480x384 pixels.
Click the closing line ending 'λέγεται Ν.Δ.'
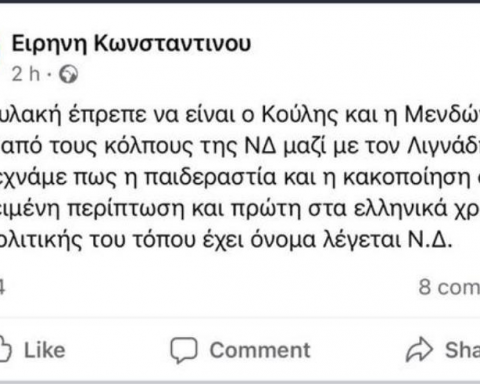[226, 240]
